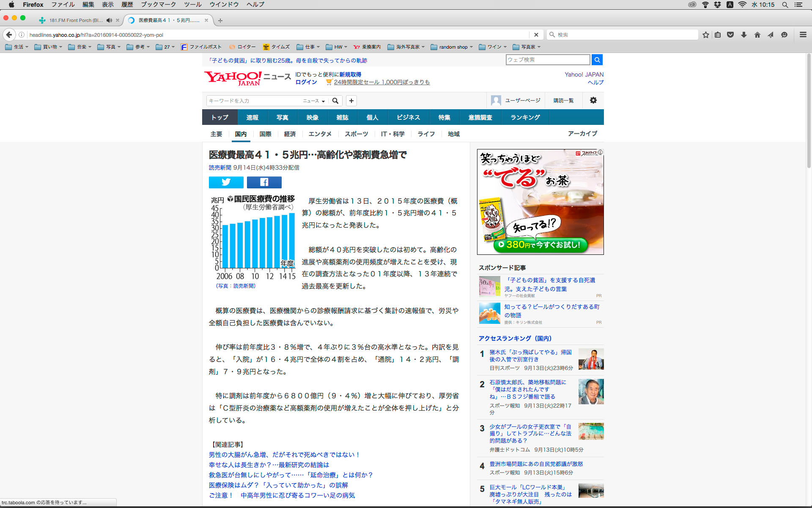Screen dimensions: 812x508
Task: Share article via Twitter bird icon
Action: pyautogui.click(x=226, y=182)
